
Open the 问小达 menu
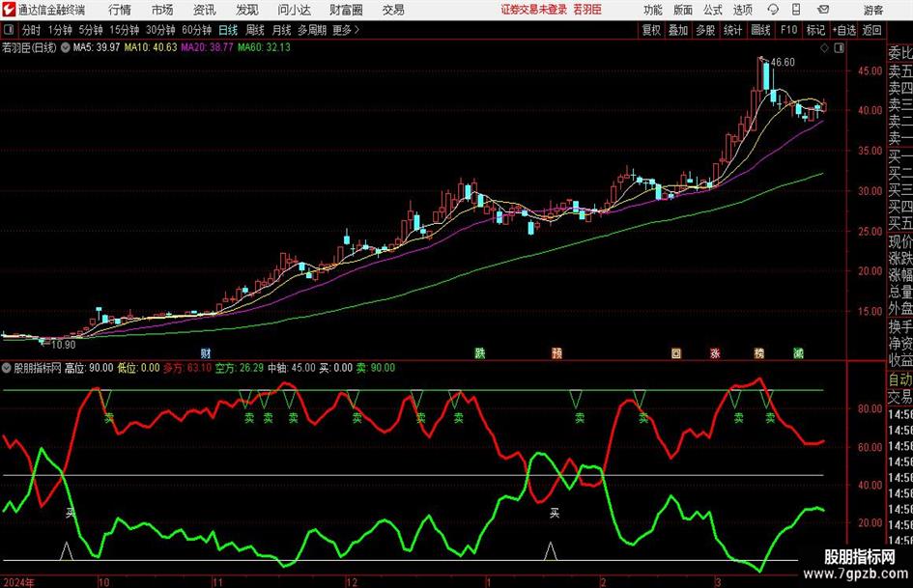(294, 10)
